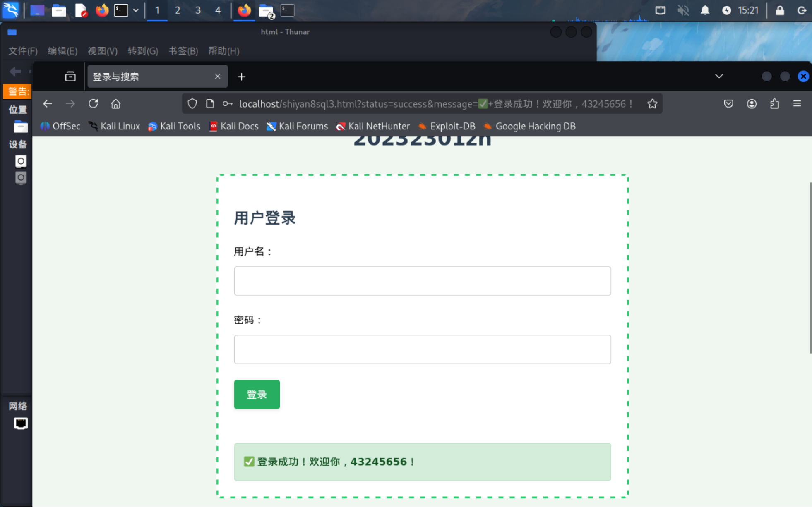Expand the list all tabs chevron
812x507 pixels.
coord(719,77)
